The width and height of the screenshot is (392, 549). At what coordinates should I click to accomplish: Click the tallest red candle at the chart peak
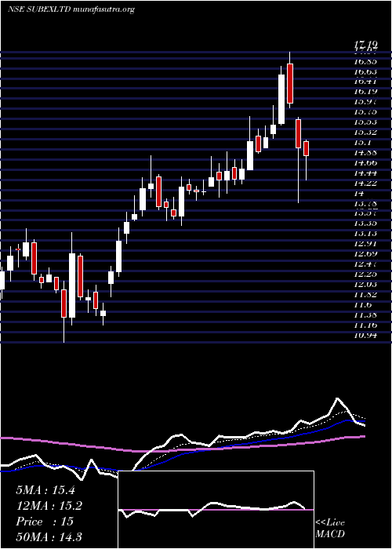pos(290,83)
